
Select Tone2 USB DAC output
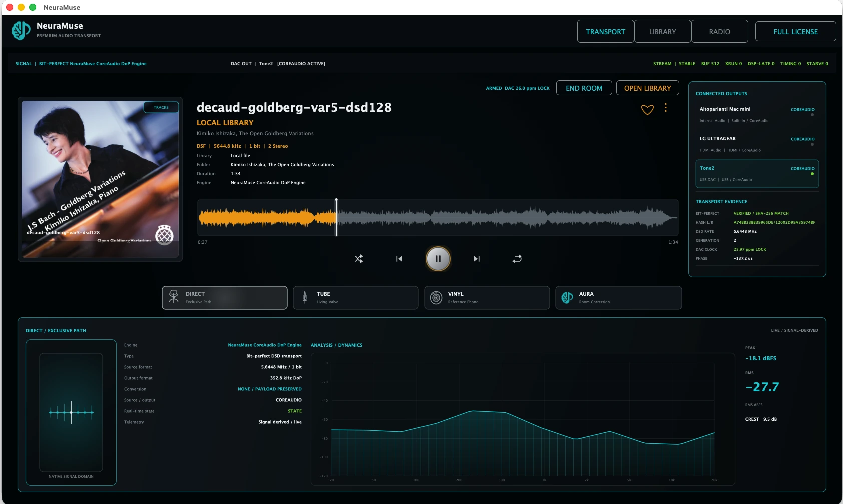pos(757,174)
